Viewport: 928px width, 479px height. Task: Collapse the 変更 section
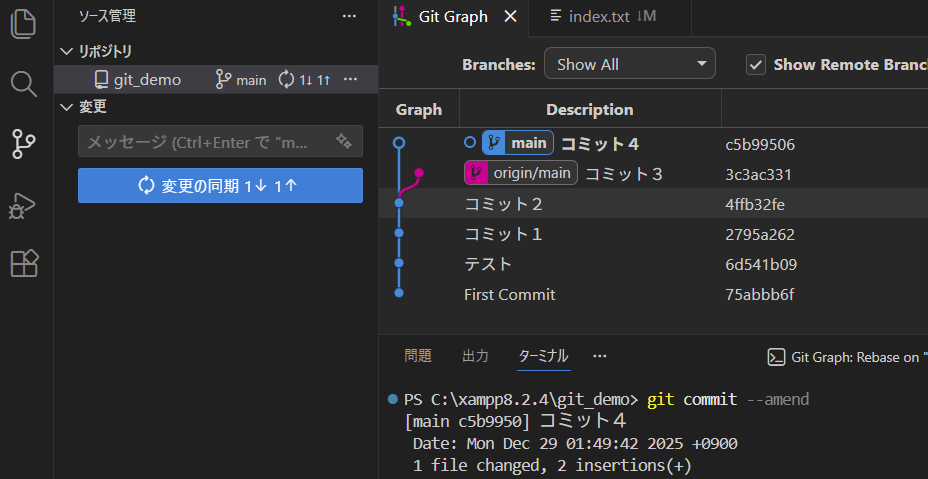pyautogui.click(x=67, y=107)
